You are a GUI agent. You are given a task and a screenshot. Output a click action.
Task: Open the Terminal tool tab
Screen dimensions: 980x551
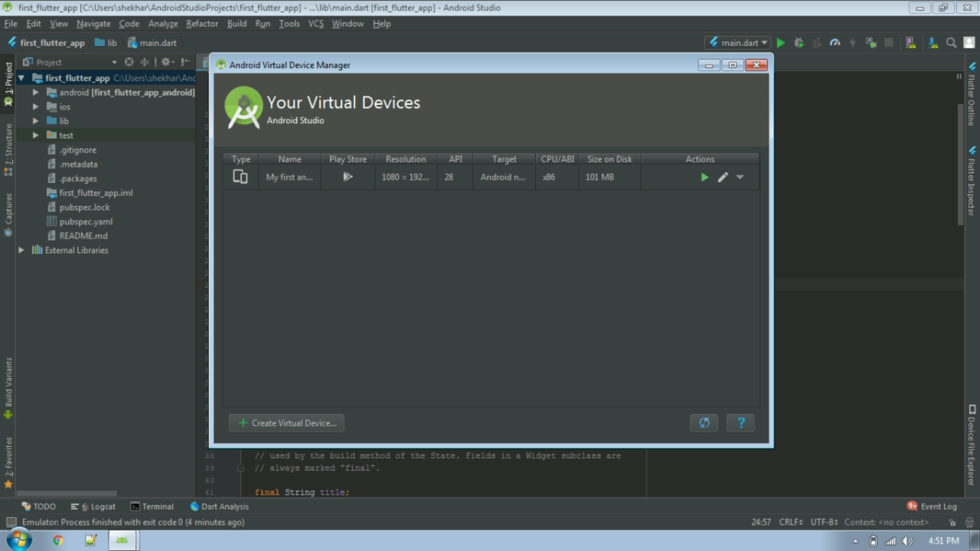tap(152, 507)
